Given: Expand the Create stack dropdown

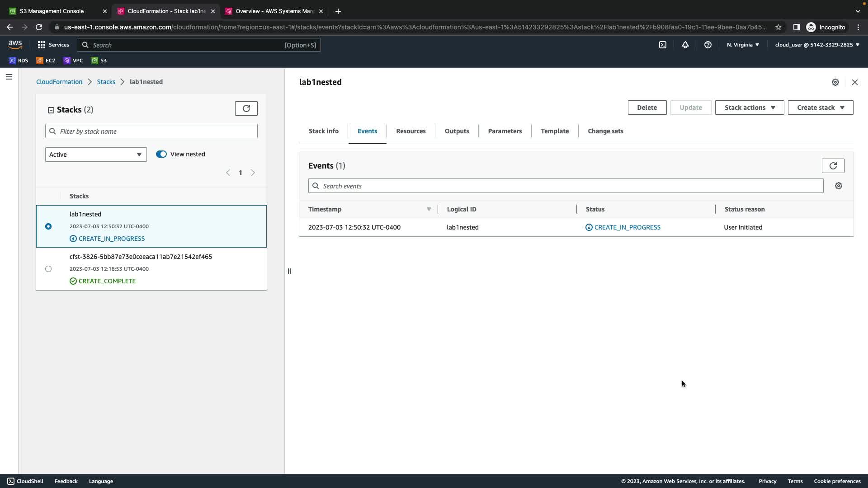Looking at the screenshot, I should [820, 108].
